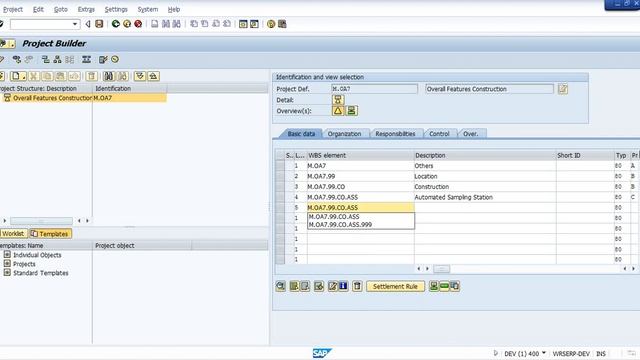Expand the Individual Objects template node
Image resolution: width=640 pixels, height=360 pixels.
click(7, 254)
